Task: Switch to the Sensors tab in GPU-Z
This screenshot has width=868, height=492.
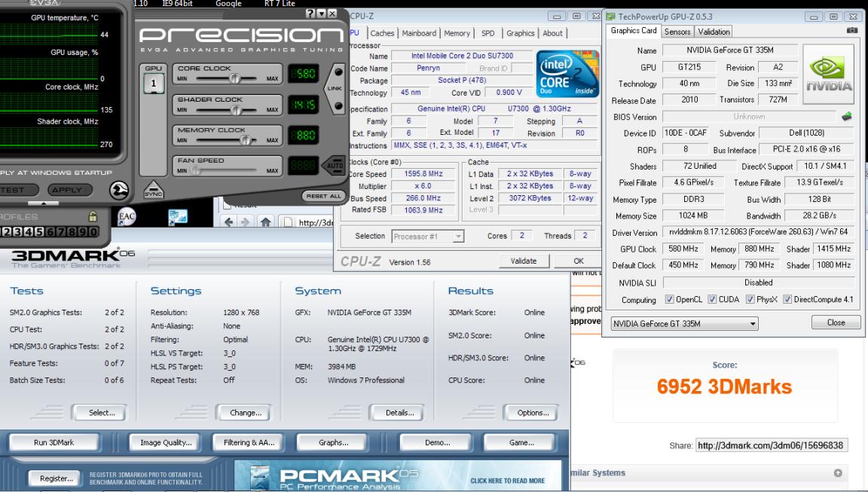Action: 677,32
